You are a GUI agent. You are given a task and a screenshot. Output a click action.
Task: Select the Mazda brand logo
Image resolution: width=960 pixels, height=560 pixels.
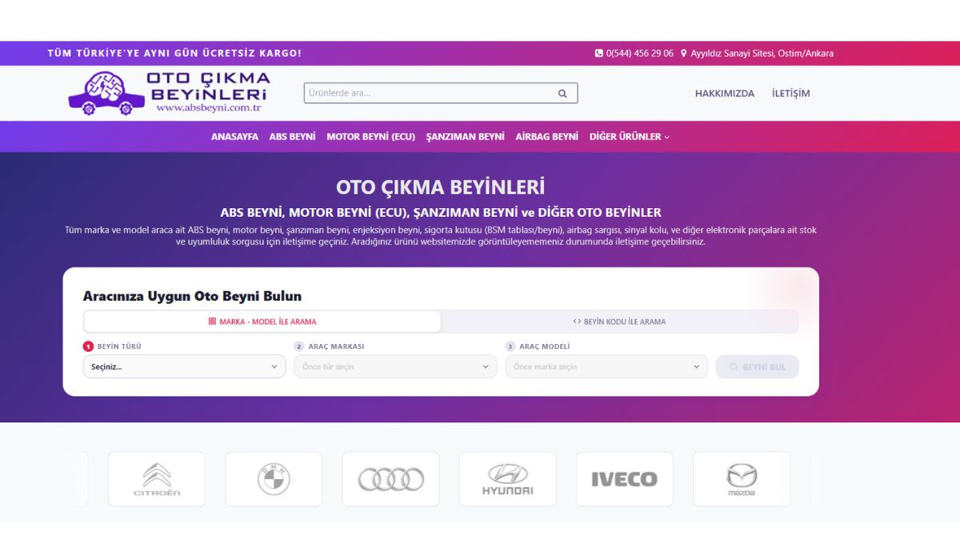pyautogui.click(x=741, y=479)
